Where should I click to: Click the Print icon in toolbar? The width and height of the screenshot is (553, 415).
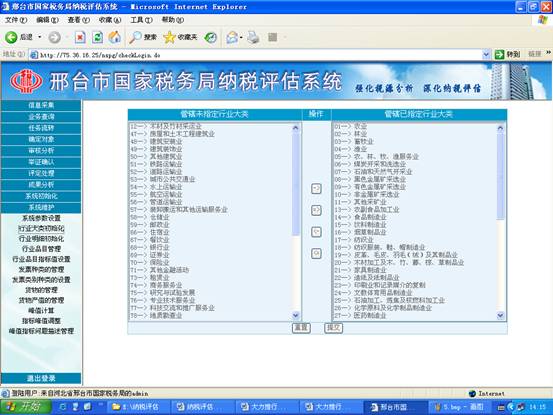click(253, 37)
